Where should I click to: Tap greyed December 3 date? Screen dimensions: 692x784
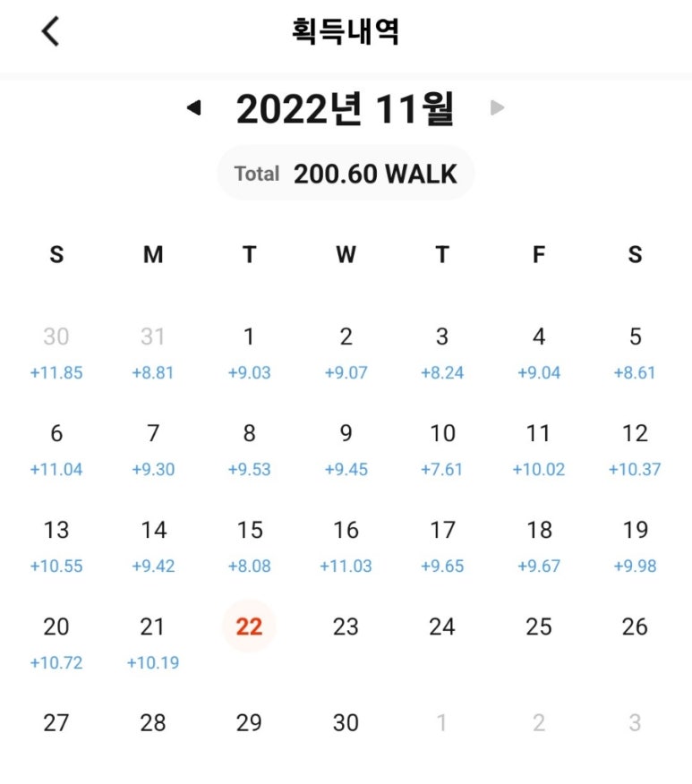click(635, 723)
